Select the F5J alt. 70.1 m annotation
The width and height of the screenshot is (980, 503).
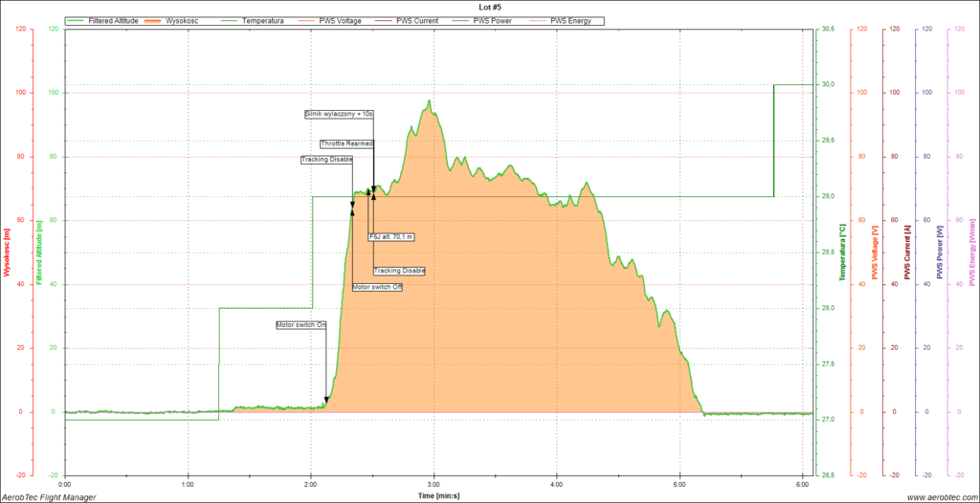click(x=391, y=235)
